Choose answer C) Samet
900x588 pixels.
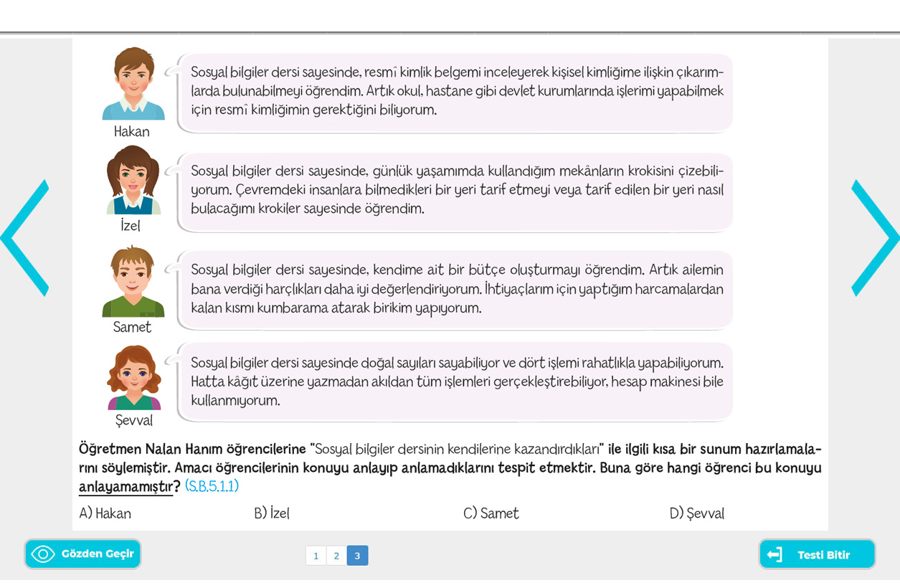click(x=491, y=513)
